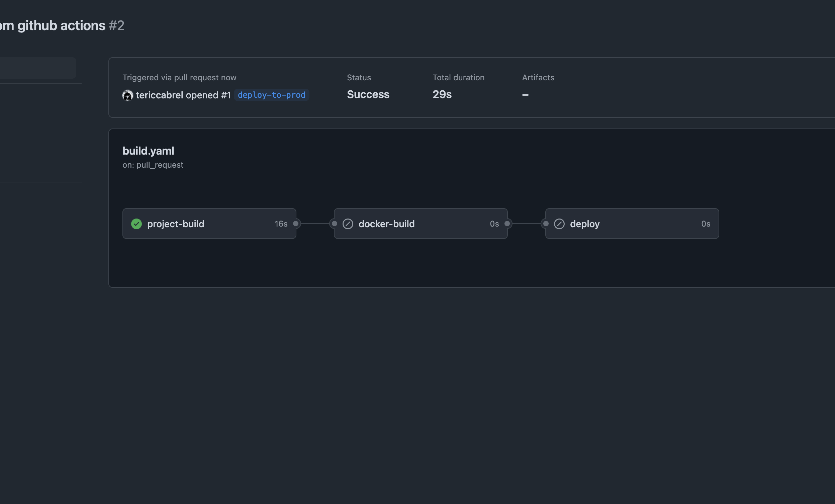Click the green success checkmark on project-build

pyautogui.click(x=136, y=224)
